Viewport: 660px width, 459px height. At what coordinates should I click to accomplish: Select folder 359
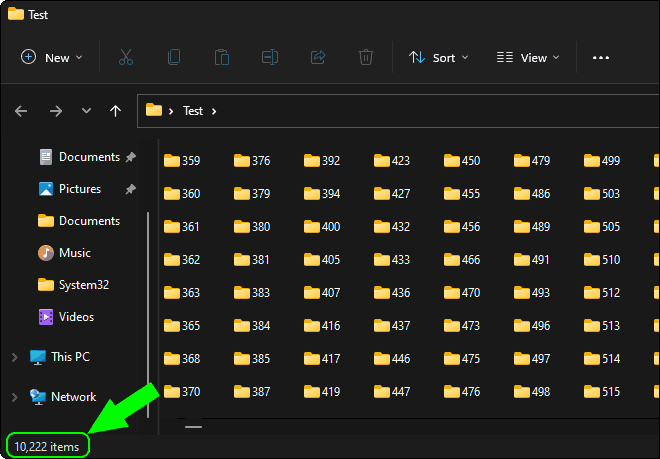(182, 160)
